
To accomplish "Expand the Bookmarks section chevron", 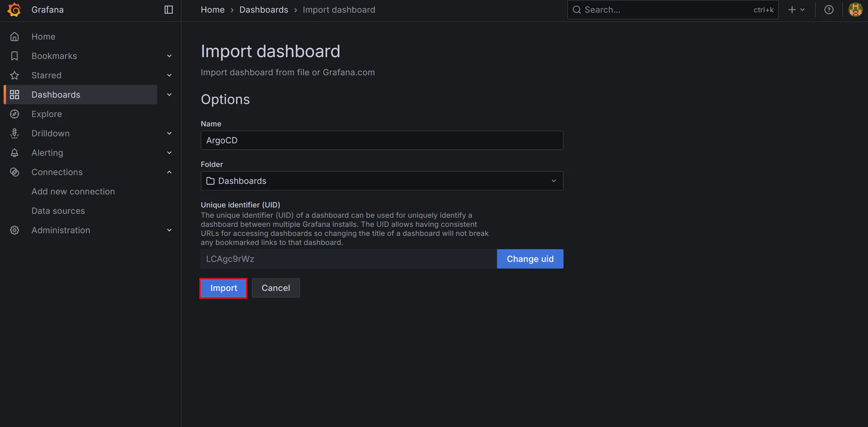I will click(169, 56).
